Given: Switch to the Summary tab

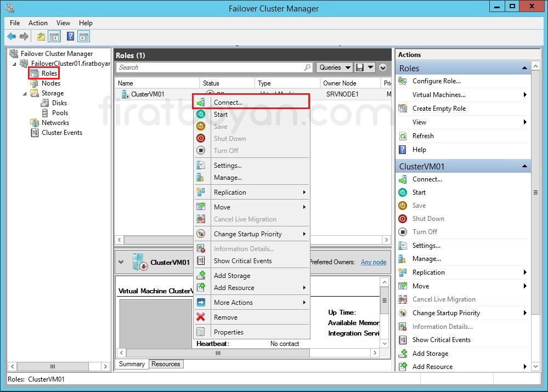Looking at the screenshot, I should (132, 364).
